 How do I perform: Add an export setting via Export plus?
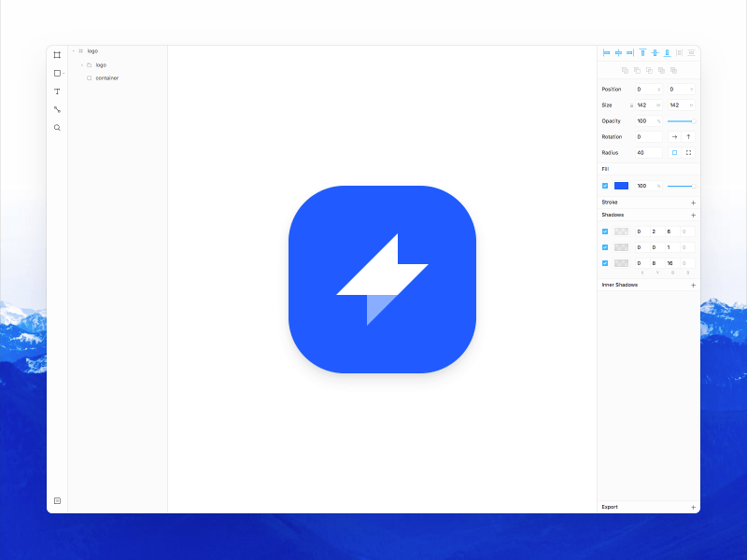click(693, 507)
